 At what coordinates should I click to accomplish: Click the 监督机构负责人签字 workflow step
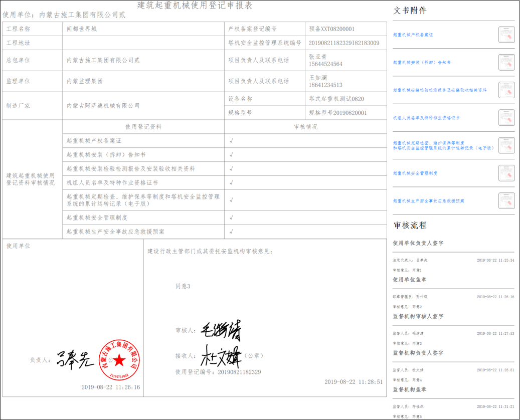(418, 353)
